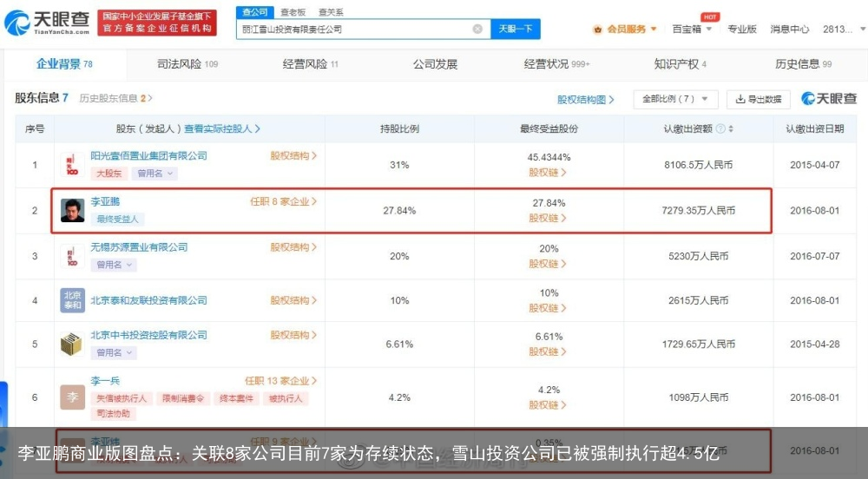Expand 曾用名 tag under 无锡苏源置业
This screenshot has width=868, height=479.
(x=114, y=265)
